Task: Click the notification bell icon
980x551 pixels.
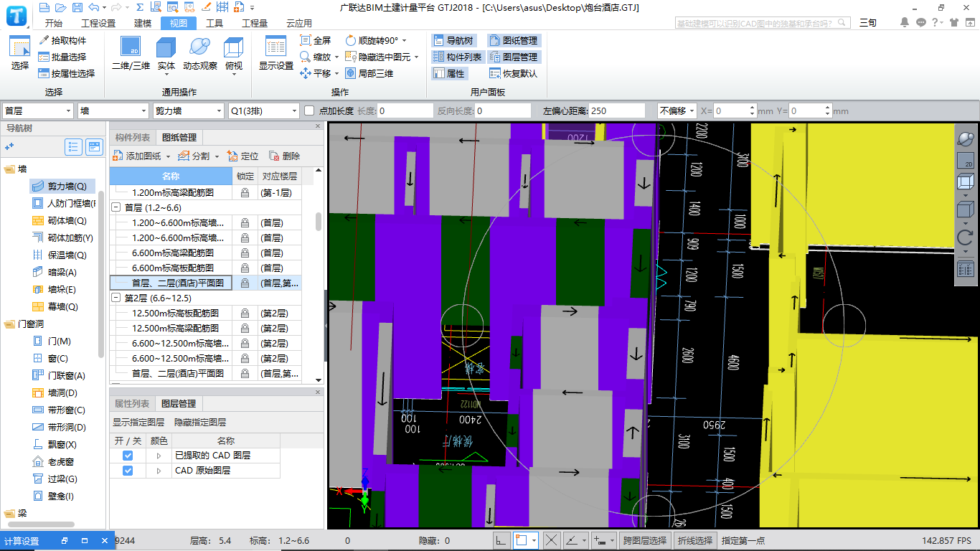Action: click(905, 22)
